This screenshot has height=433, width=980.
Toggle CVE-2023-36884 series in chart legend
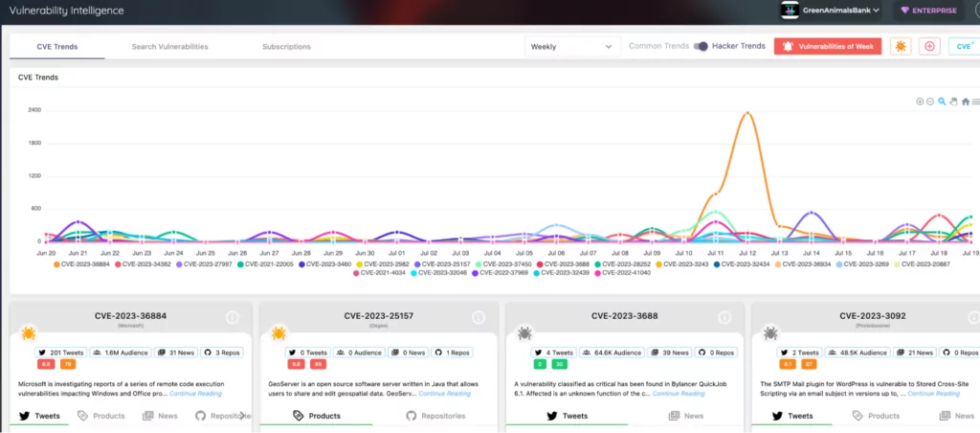81,264
